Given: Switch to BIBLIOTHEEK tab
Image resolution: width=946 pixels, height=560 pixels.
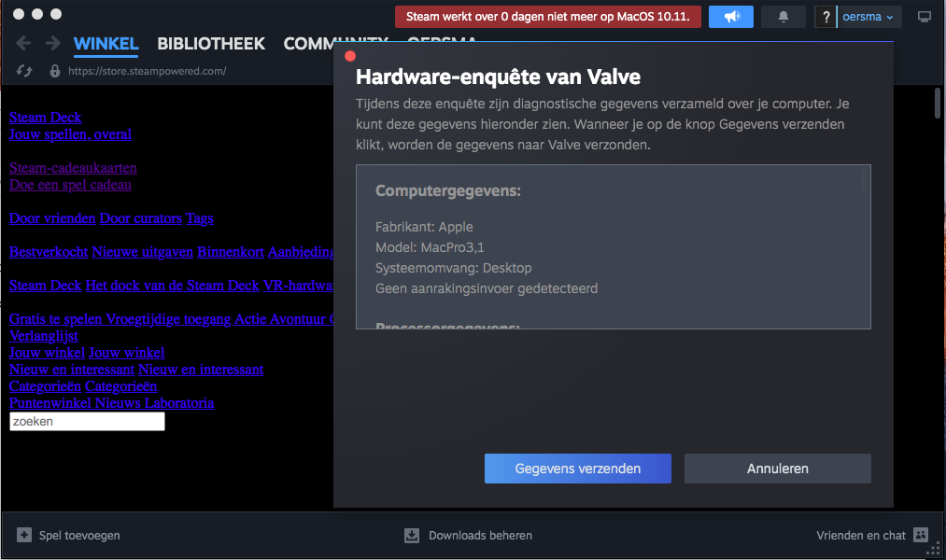Looking at the screenshot, I should click(x=211, y=44).
